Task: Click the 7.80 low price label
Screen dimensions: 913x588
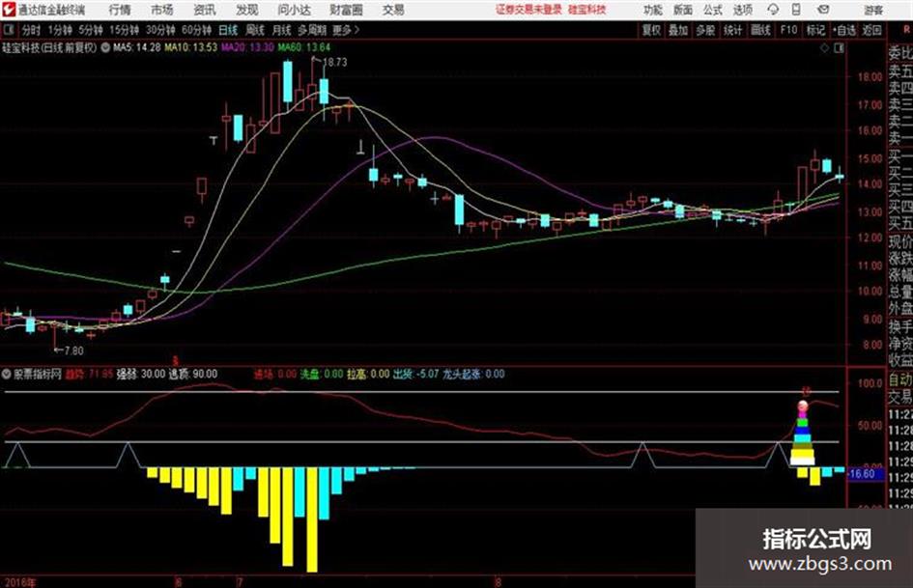Action: coord(74,350)
